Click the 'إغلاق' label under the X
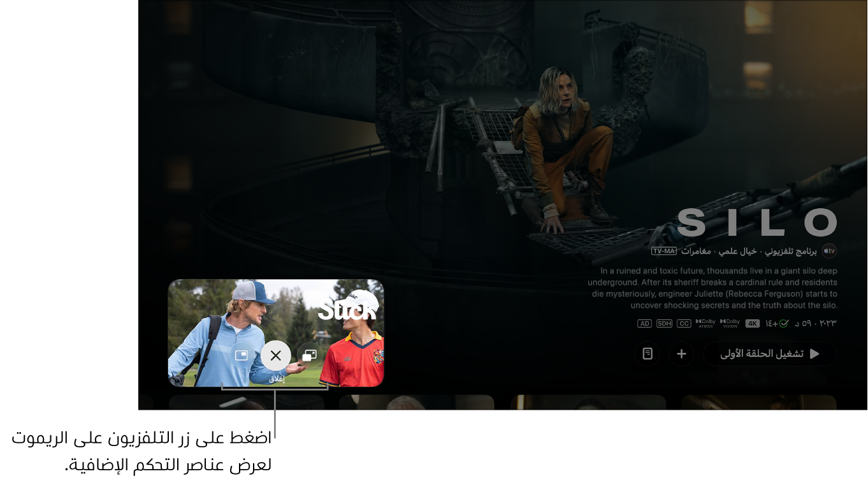868x483 pixels. click(x=276, y=378)
